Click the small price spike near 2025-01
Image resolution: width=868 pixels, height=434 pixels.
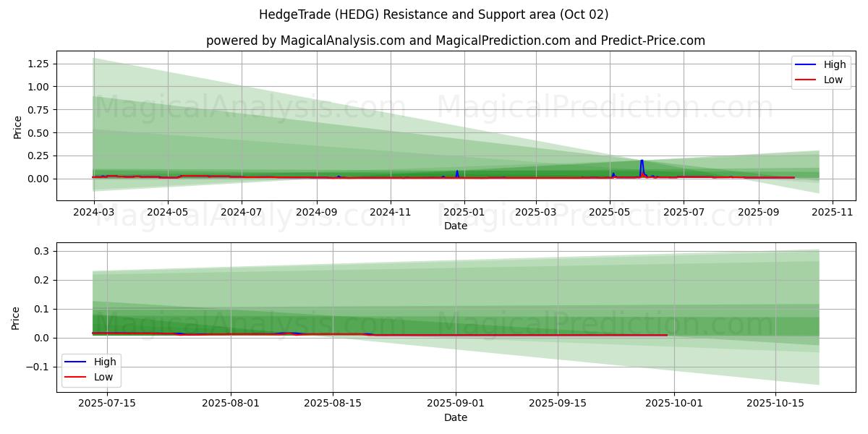click(457, 171)
